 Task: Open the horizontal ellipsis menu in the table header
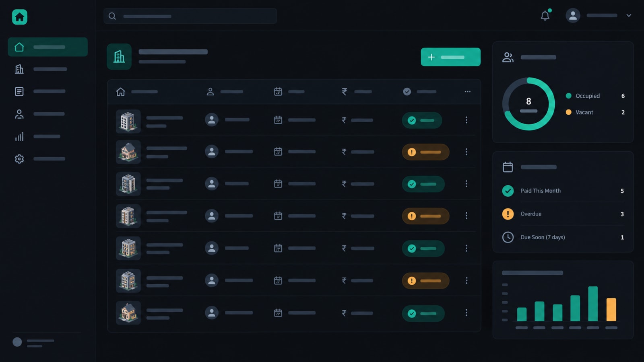click(467, 92)
